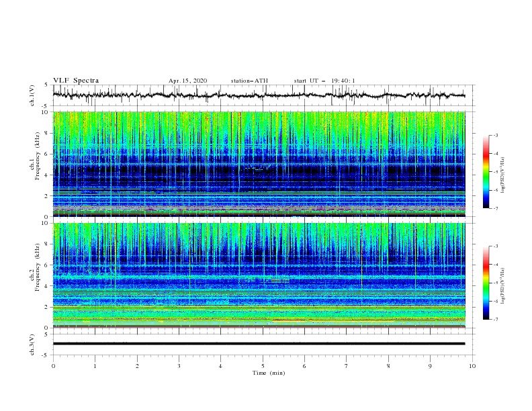The image size is (532, 411).
Task: Click the ch.2 spectrogram color scale bar
Action: point(486,283)
